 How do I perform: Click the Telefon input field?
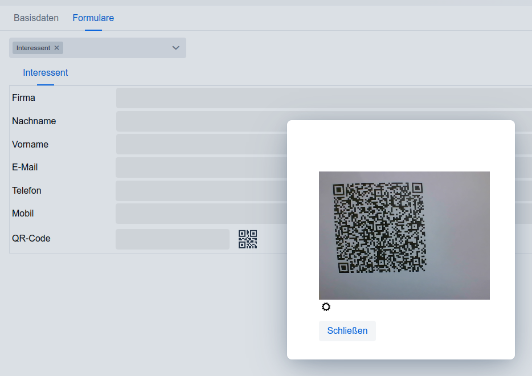pyautogui.click(x=202, y=191)
